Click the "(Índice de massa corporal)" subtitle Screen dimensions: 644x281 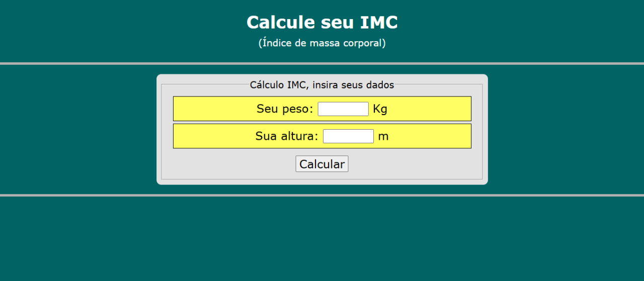[x=322, y=43]
